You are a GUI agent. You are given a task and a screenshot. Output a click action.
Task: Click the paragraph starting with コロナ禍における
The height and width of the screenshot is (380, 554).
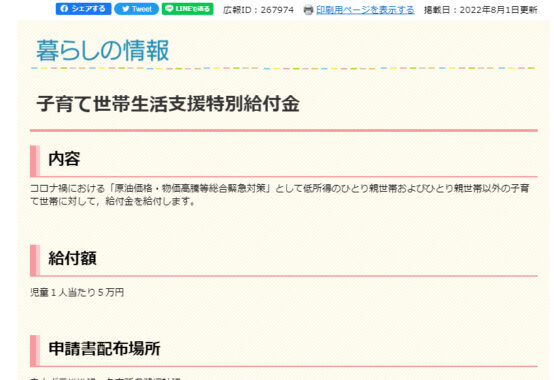[x=279, y=195]
